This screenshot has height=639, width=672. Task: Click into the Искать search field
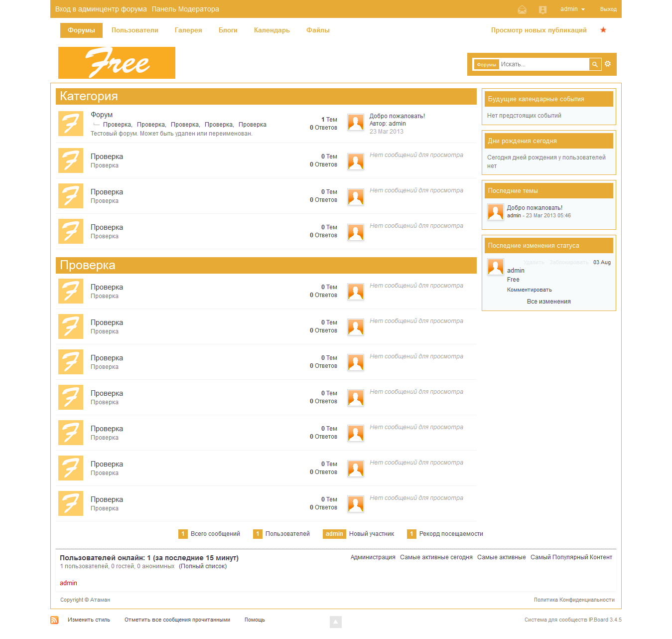[x=543, y=64]
